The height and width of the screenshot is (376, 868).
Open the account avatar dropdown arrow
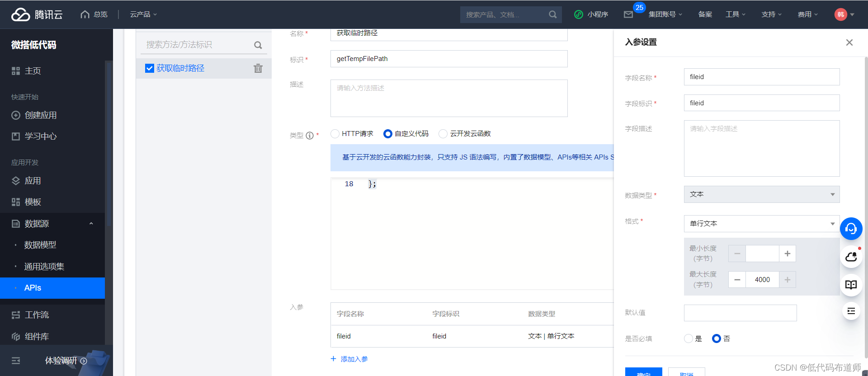click(852, 14)
